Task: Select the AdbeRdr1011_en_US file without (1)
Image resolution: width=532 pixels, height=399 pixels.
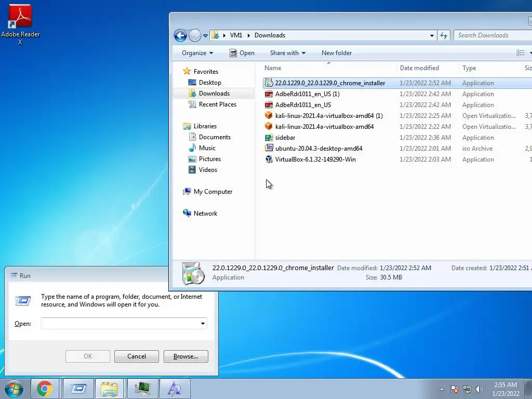Action: click(303, 105)
